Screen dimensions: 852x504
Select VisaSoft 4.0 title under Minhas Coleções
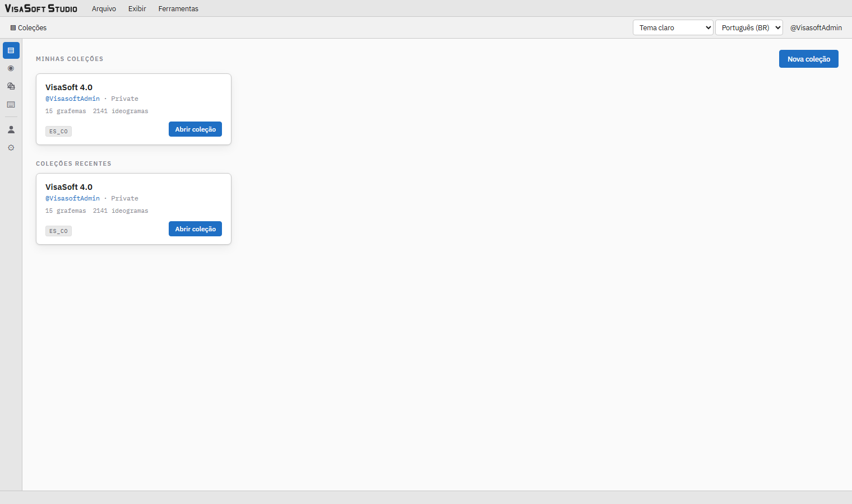point(69,87)
